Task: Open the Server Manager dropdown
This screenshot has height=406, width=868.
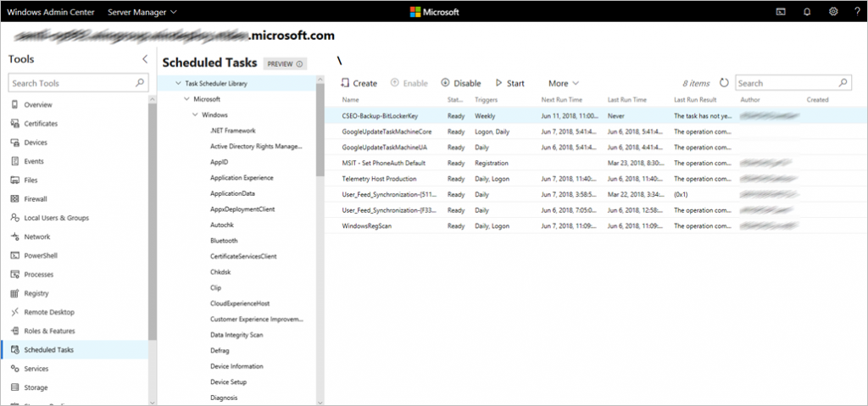Action: [142, 12]
